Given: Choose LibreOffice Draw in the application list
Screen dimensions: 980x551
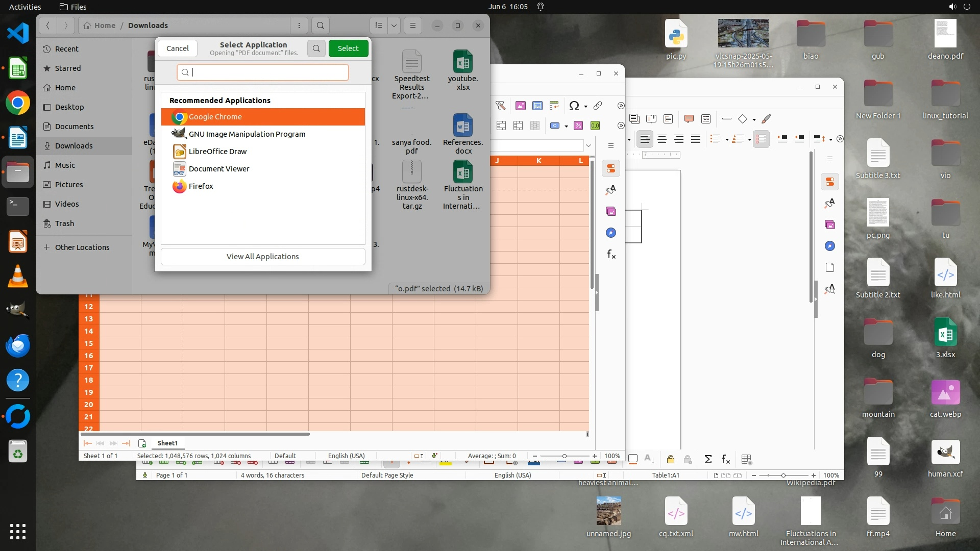Looking at the screenshot, I should [217, 152].
